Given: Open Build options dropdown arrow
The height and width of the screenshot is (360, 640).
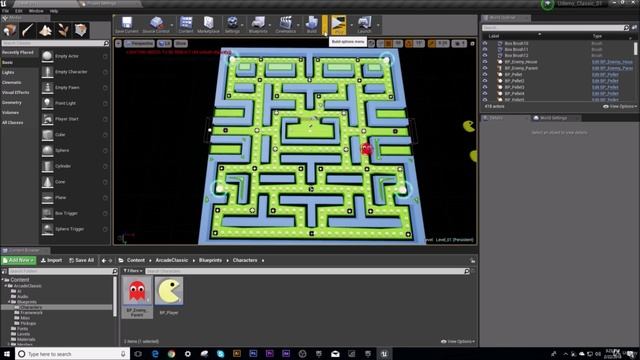Looking at the screenshot, I should coord(325,25).
